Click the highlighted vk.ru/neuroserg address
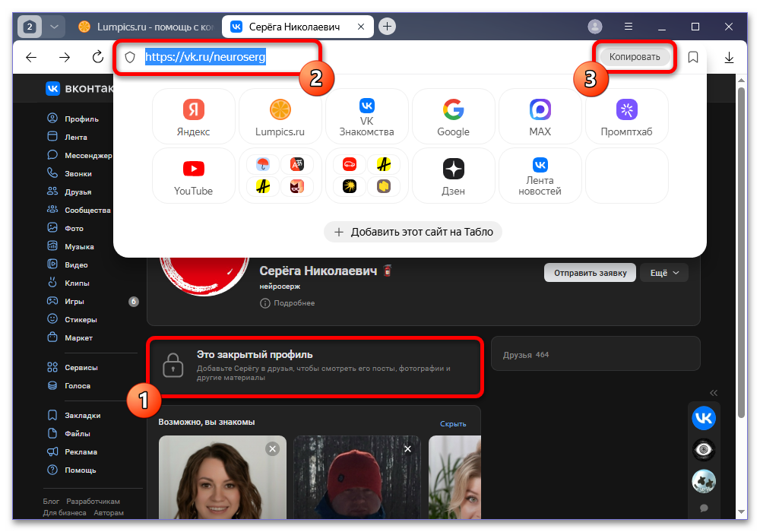Viewport: 760px width, 532px height. [205, 57]
